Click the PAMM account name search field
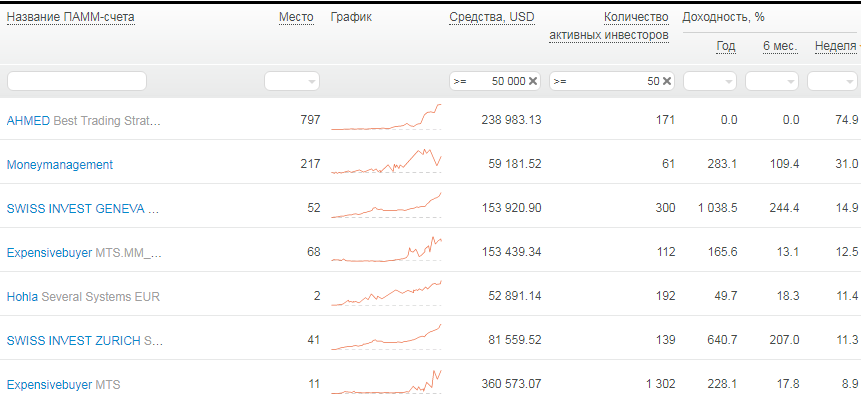The image size is (861, 398). (x=77, y=81)
